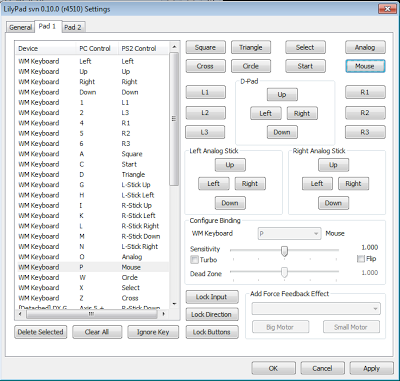400x381 pixels.
Task: Sort list by PS2 Control column header
Action: coord(144,48)
